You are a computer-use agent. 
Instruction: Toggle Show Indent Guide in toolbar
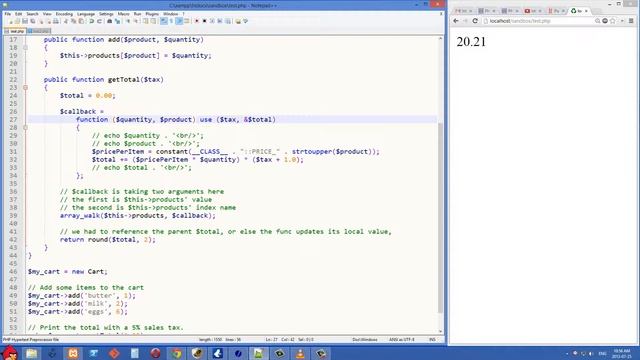[179, 21]
